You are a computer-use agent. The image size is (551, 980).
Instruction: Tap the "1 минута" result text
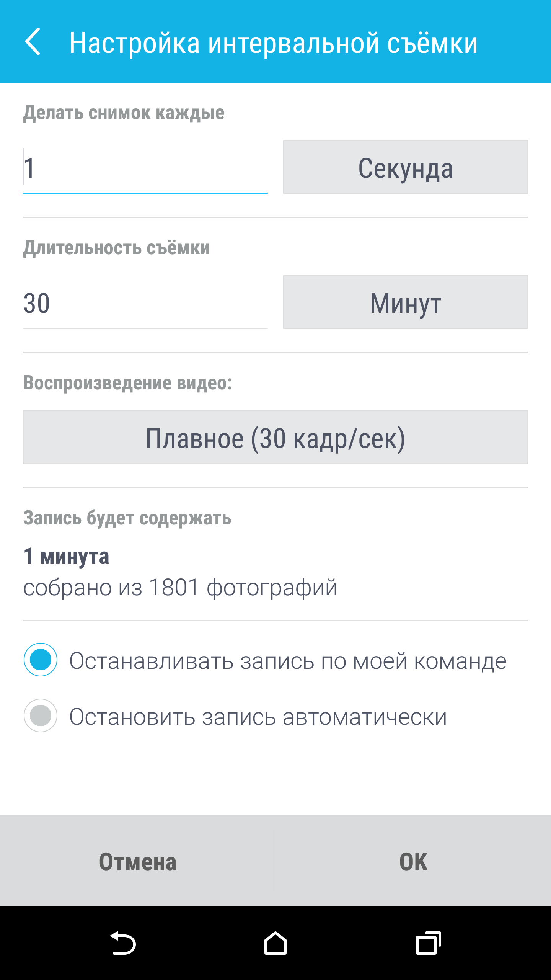tap(66, 556)
